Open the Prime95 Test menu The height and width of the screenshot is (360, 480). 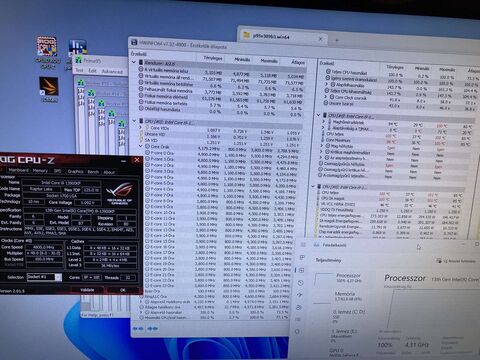click(79, 70)
